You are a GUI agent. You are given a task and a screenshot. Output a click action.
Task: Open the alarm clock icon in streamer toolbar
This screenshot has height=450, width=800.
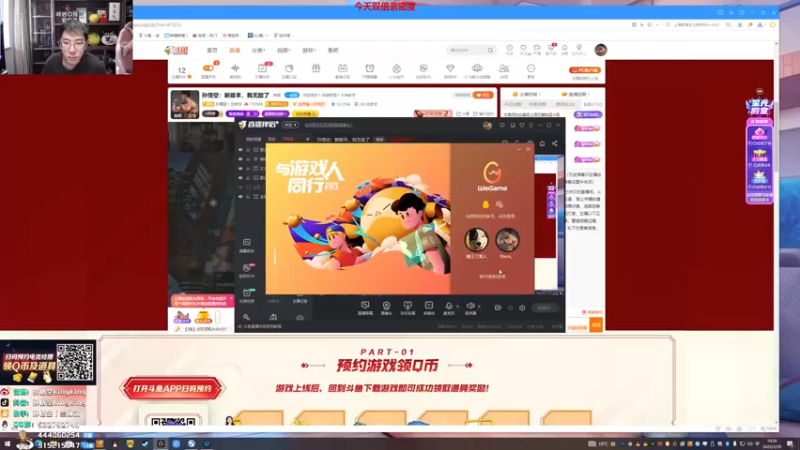click(370, 68)
